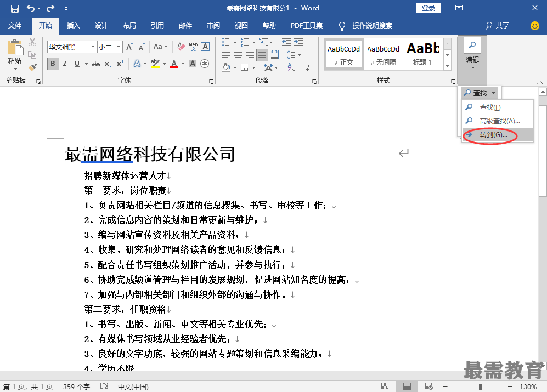
Task: Click Tell me search (操作说明搜索) box
Action: pyautogui.click(x=366, y=25)
